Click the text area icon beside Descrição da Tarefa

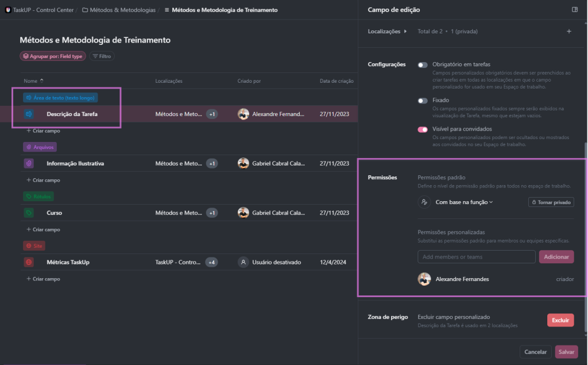tap(28, 114)
